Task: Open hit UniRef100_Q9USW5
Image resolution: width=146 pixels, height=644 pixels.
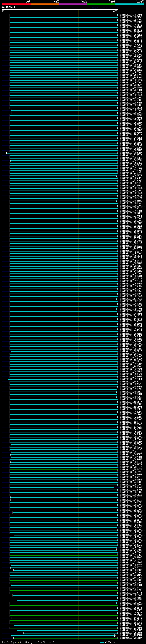Action: coord(131,22)
